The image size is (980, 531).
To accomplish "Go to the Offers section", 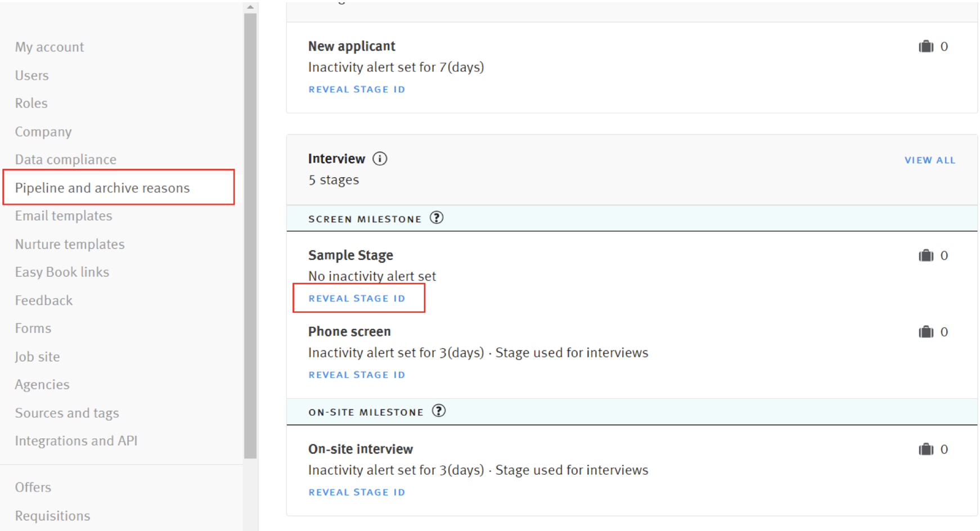I will 33,487.
